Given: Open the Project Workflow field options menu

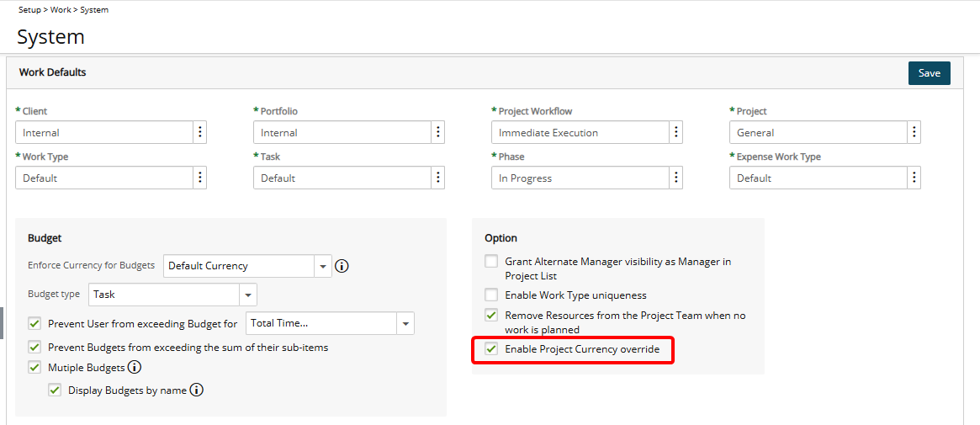Looking at the screenshot, I should 675,132.
